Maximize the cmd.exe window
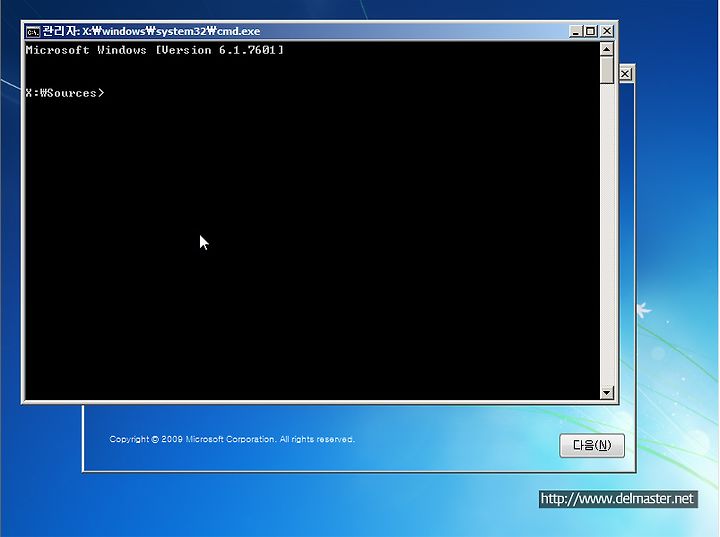This screenshot has width=720, height=537. click(x=591, y=31)
